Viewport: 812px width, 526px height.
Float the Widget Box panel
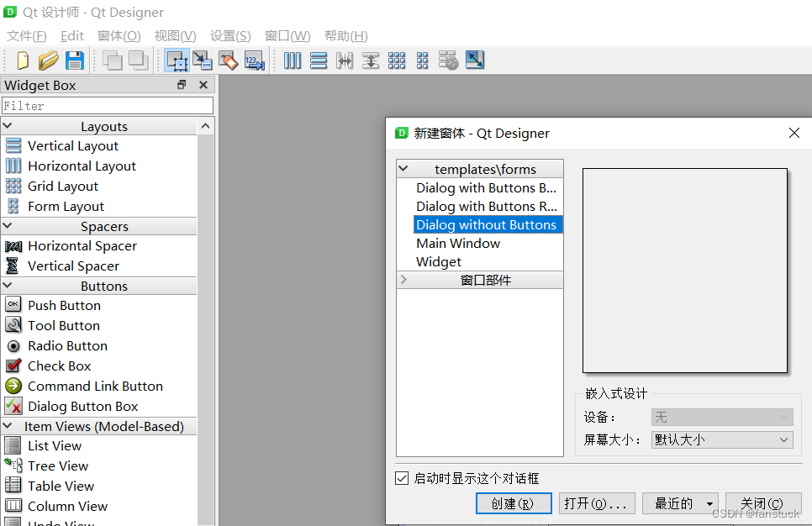click(x=182, y=84)
